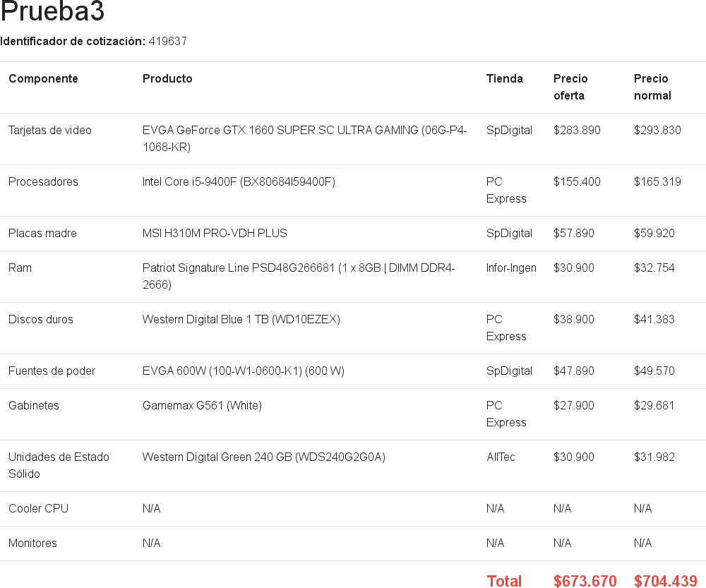Click Patriot Signature Line PSD48G266681 product
706x588 pixels.
[x=299, y=277]
